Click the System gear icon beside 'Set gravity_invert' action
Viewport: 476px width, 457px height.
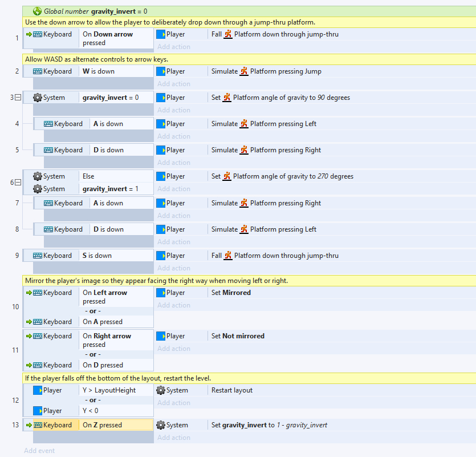pos(161,425)
